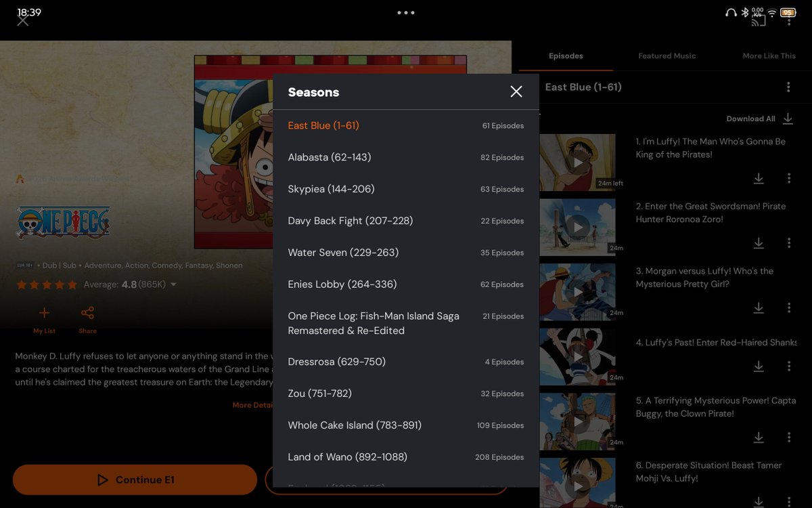Screen dimensions: 812x508
Task: Download episode 1 I'm Luffy
Action: pyautogui.click(x=759, y=178)
